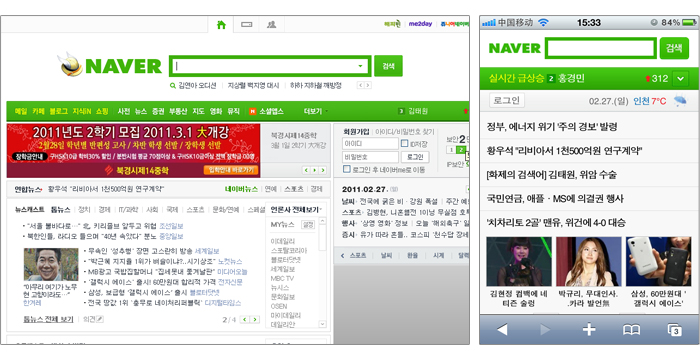Viewport: 700px width, 363px height.
Task: Tap the mobile NAVER logo
Action: pos(514,48)
